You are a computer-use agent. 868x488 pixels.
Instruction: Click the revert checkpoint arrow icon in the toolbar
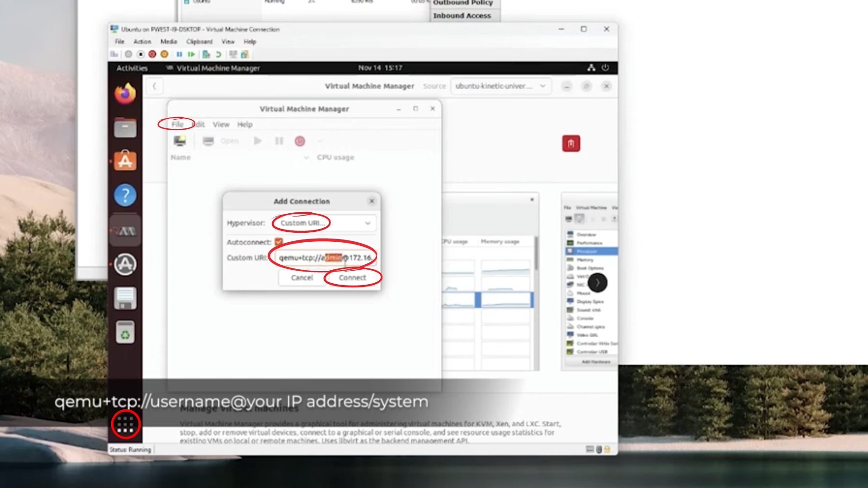point(219,55)
